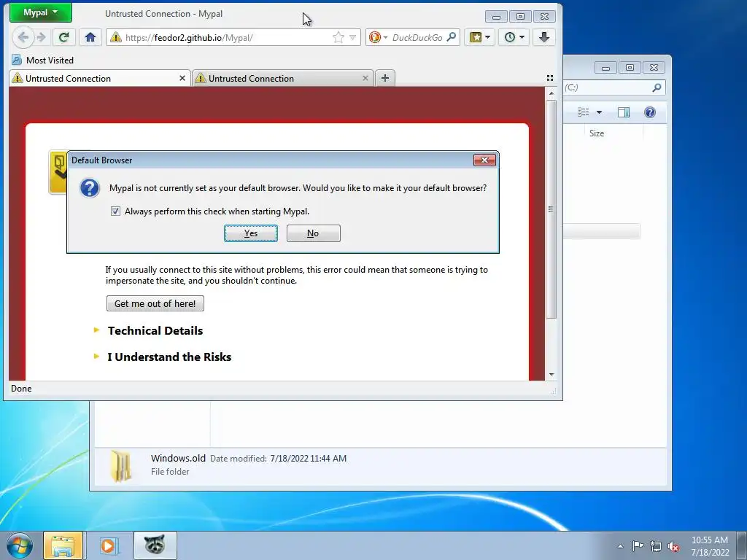
Task: Close the second Untrusted Connection tab
Action: [x=365, y=78]
